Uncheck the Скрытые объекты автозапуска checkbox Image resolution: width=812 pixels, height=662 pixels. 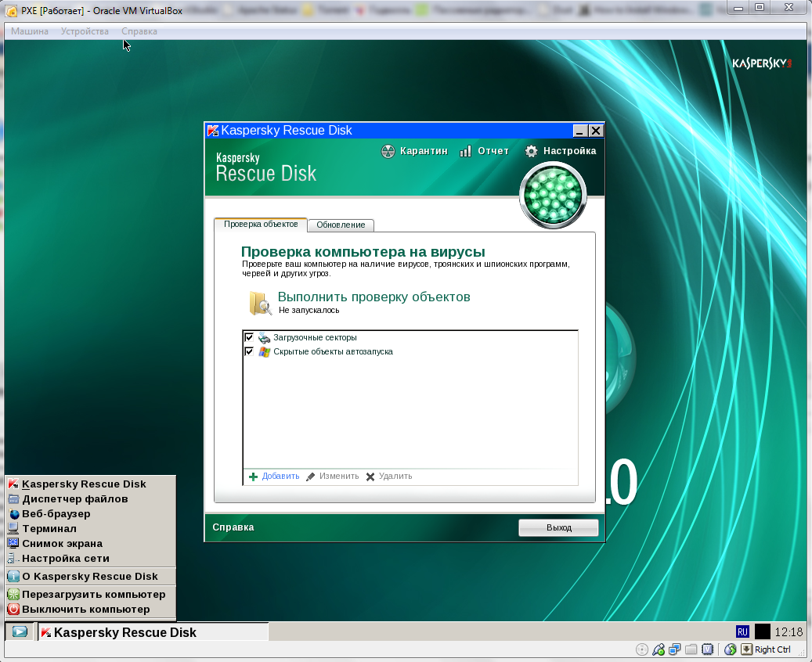(x=249, y=351)
